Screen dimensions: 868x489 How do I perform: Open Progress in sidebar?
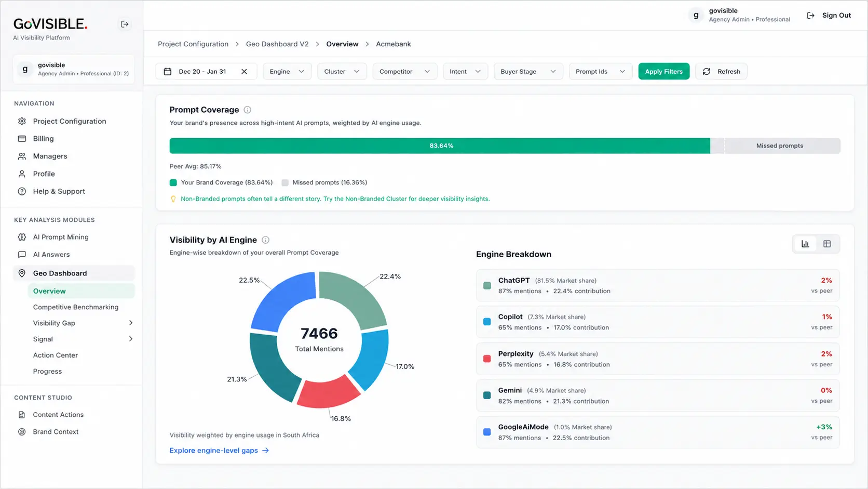pos(47,372)
